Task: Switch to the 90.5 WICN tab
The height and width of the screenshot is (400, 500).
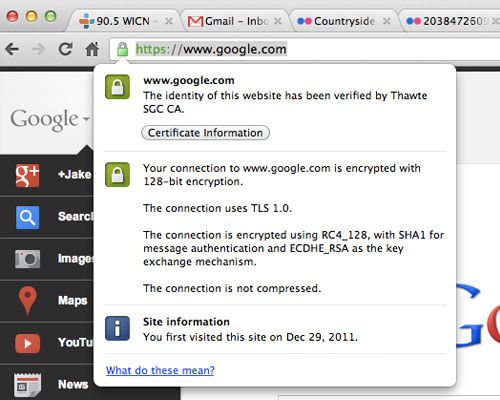Action: 122,21
